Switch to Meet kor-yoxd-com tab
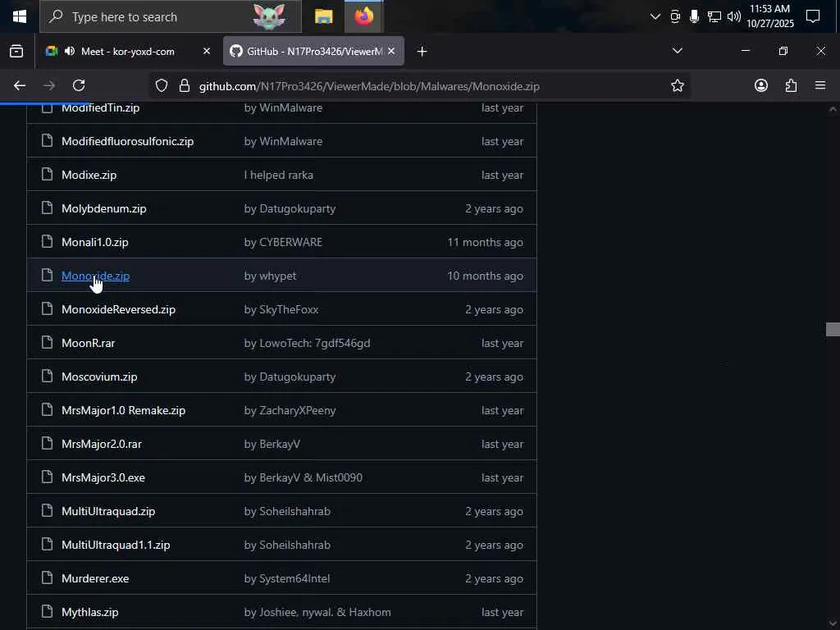The height and width of the screenshot is (630, 840). [127, 52]
